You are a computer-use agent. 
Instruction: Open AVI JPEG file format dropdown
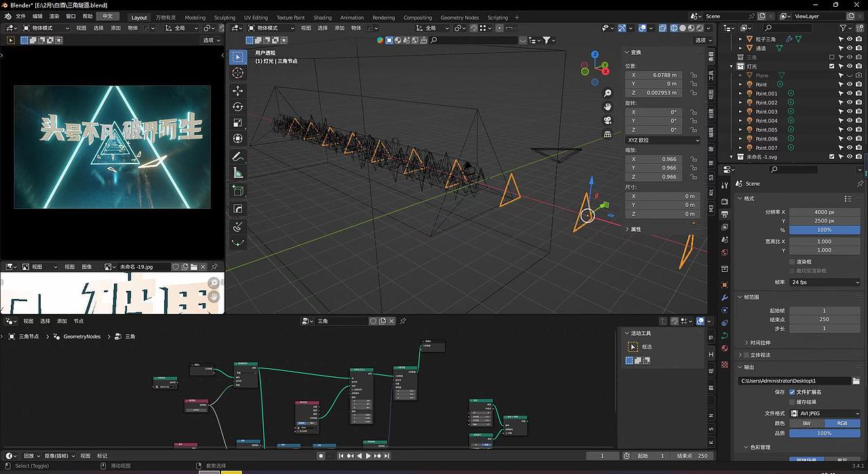coord(825,413)
